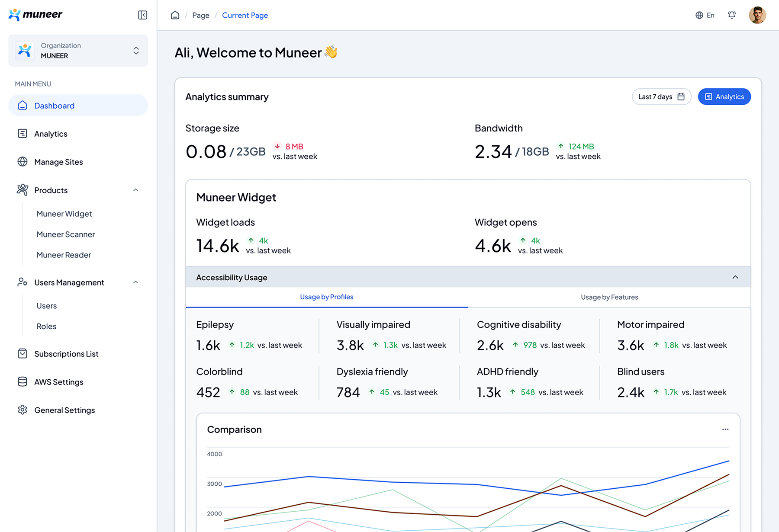Click the organization avatar icon
This screenshot has width=779, height=532.
(25, 51)
